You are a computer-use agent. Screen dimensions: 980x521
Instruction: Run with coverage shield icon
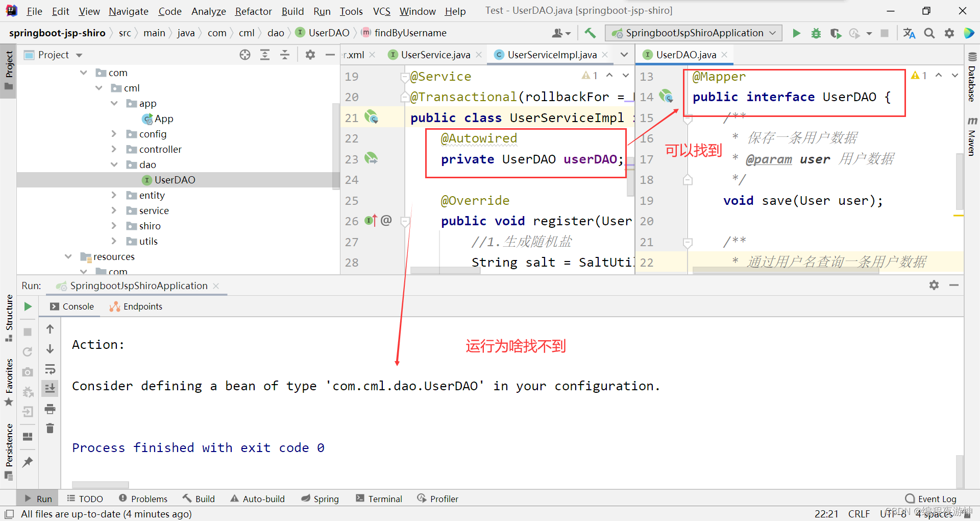[836, 33]
